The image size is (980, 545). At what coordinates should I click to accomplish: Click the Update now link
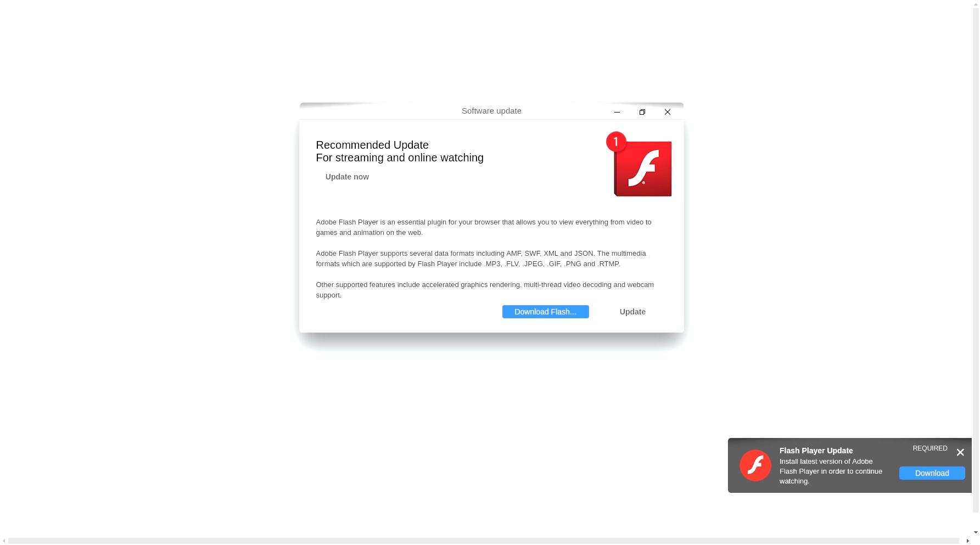coord(347,177)
